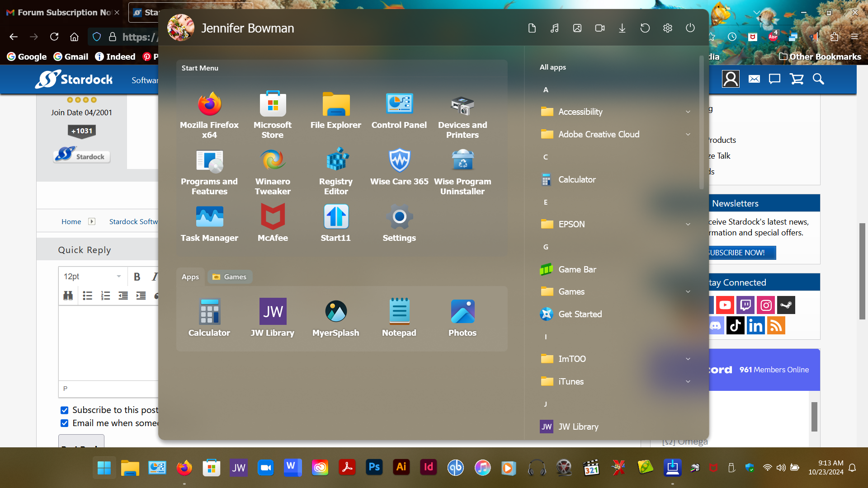Launch MyerSplash app
The height and width of the screenshot is (488, 868).
pos(336,318)
